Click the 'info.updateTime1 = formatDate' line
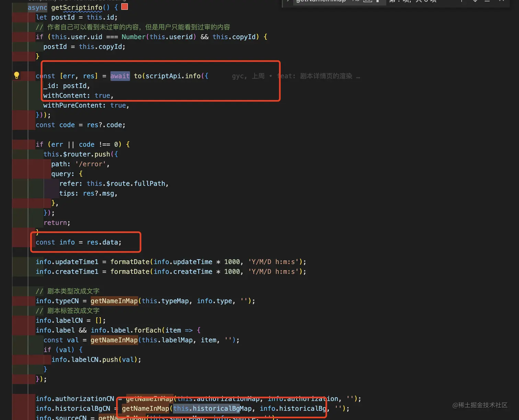This screenshot has height=420, width=519. (171, 262)
